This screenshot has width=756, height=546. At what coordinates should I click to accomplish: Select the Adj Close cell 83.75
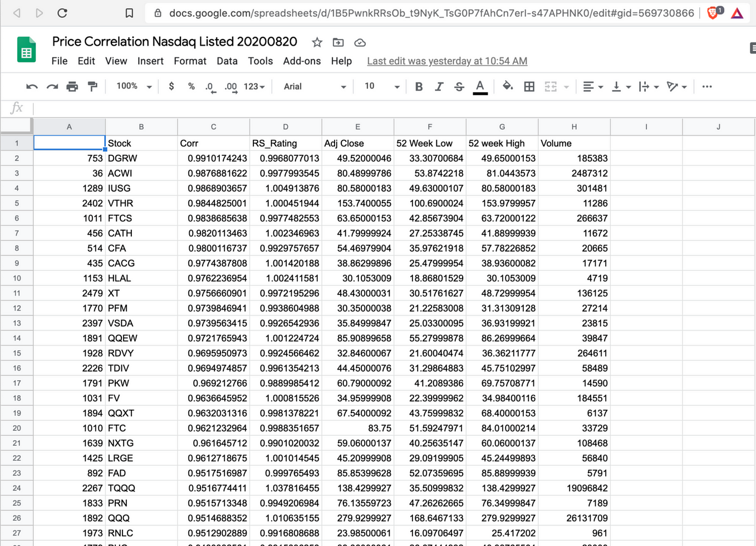[x=357, y=428]
